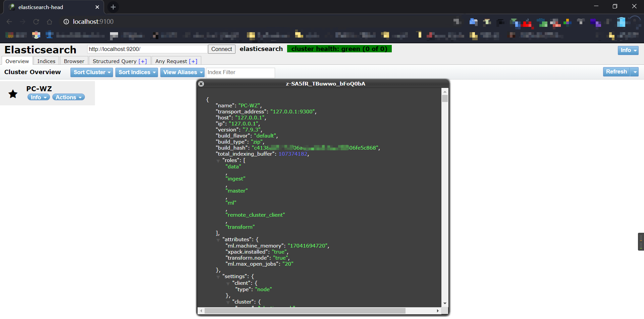Collapse the "attributes" object in the JSON
Viewport: 644px width, 319px height.
[218, 240]
